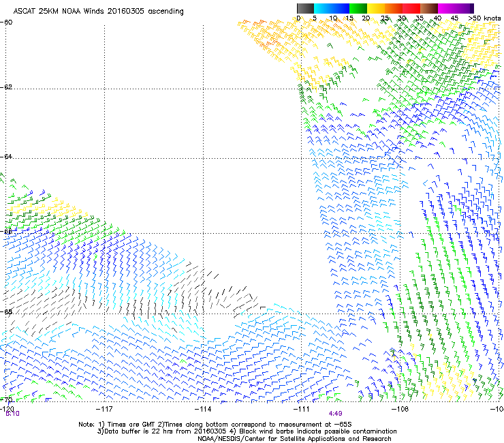Click the ">50 knots" legend label
504x443 pixels.
click(x=484, y=18)
